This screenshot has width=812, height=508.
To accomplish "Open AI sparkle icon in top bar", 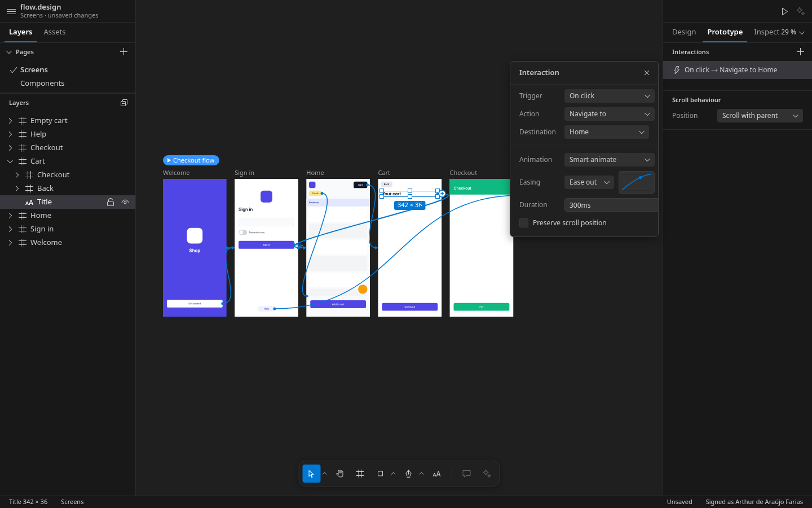I will coord(801,11).
